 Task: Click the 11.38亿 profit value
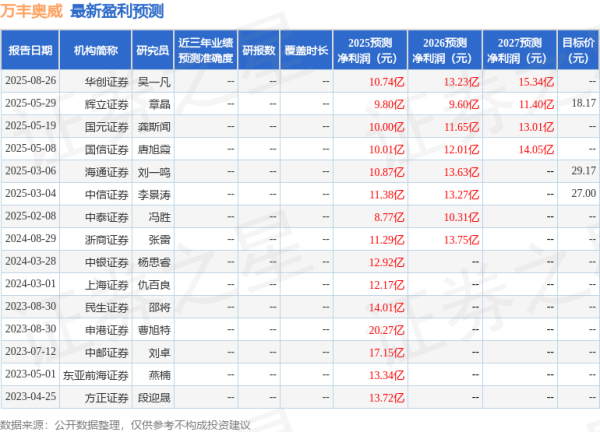pyautogui.click(x=386, y=195)
